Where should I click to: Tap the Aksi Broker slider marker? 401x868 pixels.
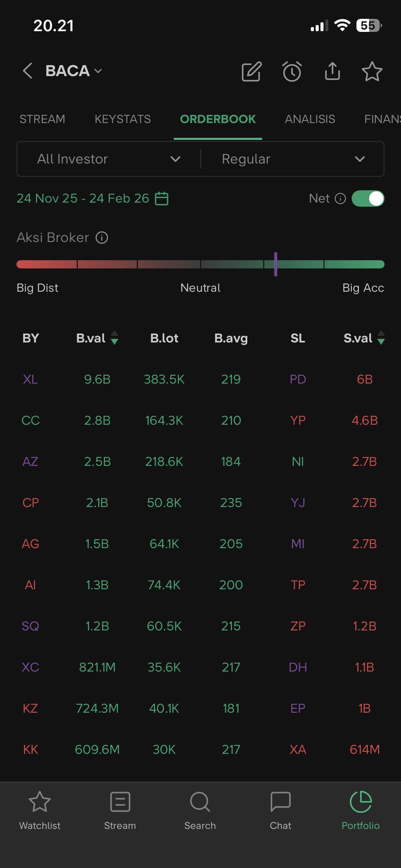[x=276, y=264]
